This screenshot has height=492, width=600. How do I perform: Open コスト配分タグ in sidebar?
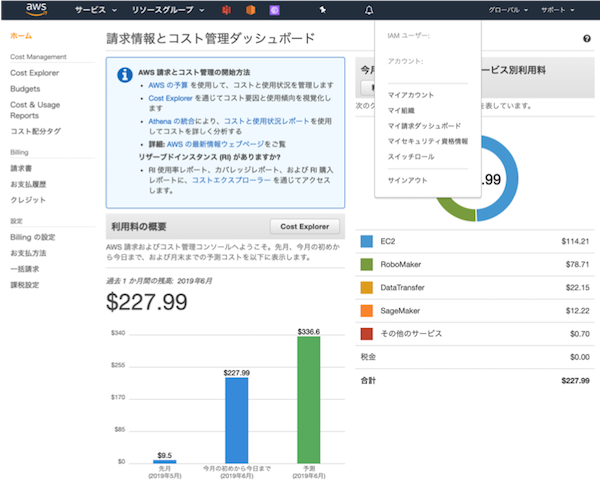pos(35,131)
